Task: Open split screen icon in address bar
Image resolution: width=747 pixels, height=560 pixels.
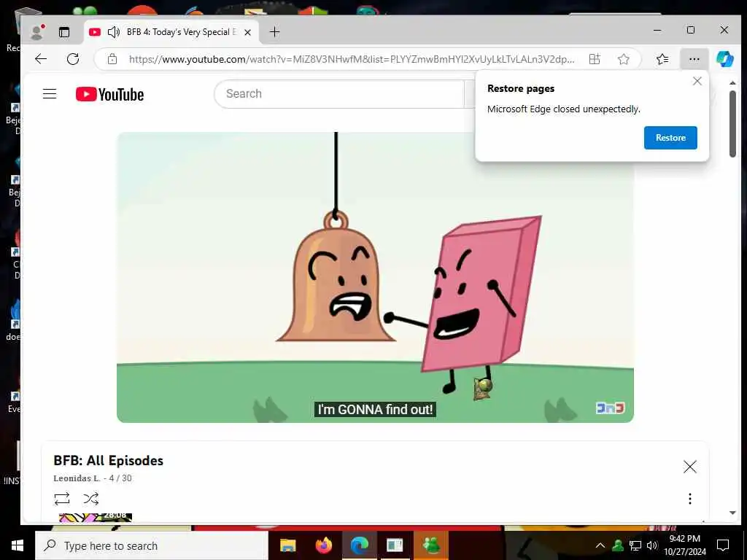Action: tap(595, 59)
